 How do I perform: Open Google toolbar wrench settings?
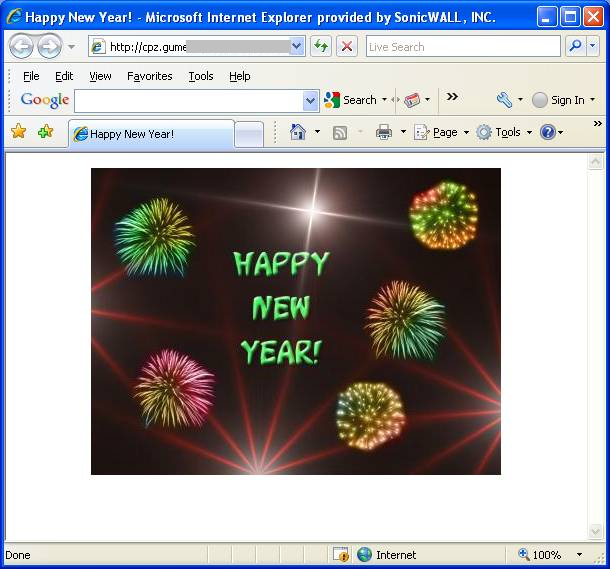(505, 100)
